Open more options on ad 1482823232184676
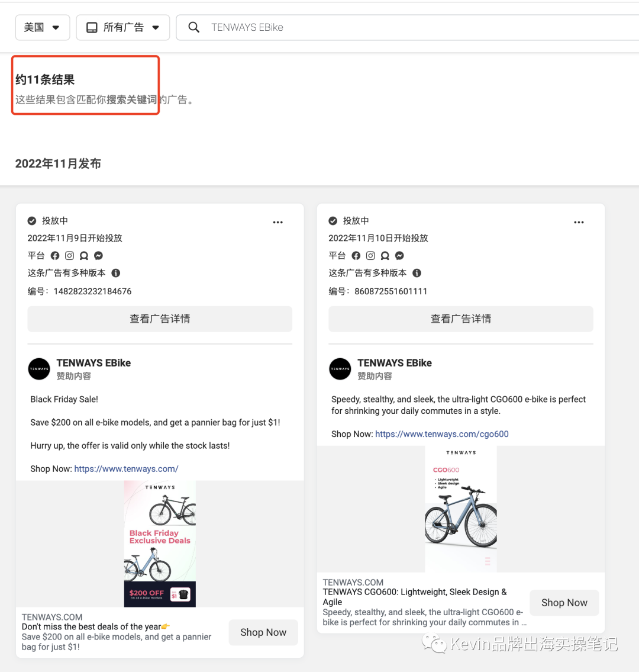Image resolution: width=639 pixels, height=672 pixels. coord(278,222)
